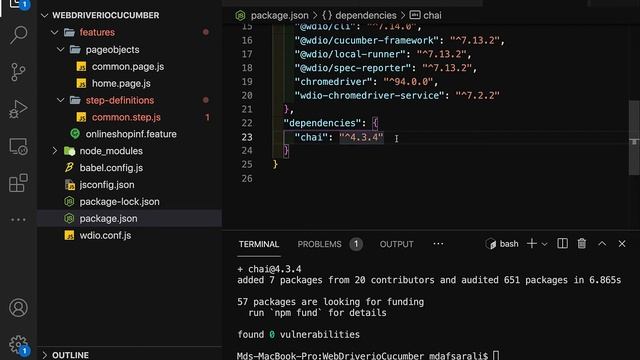Open the Explorer view in activity bar
This screenshot has height=360, width=640.
tap(18, 5)
